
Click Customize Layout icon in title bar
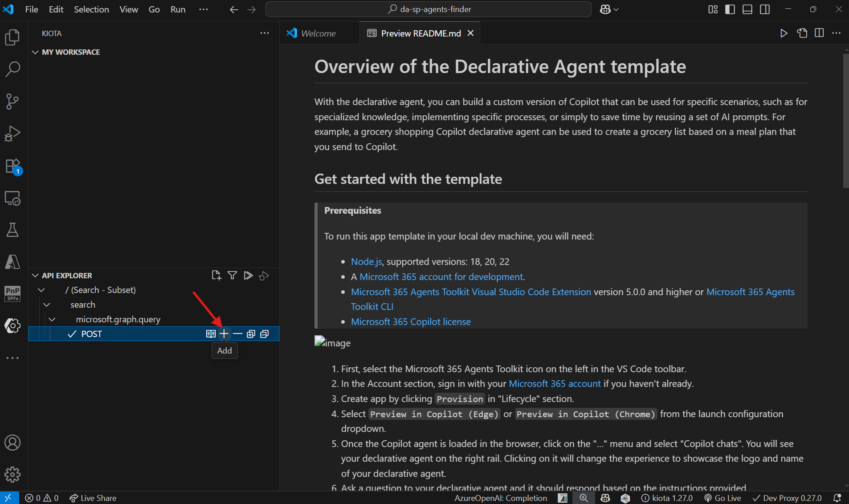click(x=713, y=9)
